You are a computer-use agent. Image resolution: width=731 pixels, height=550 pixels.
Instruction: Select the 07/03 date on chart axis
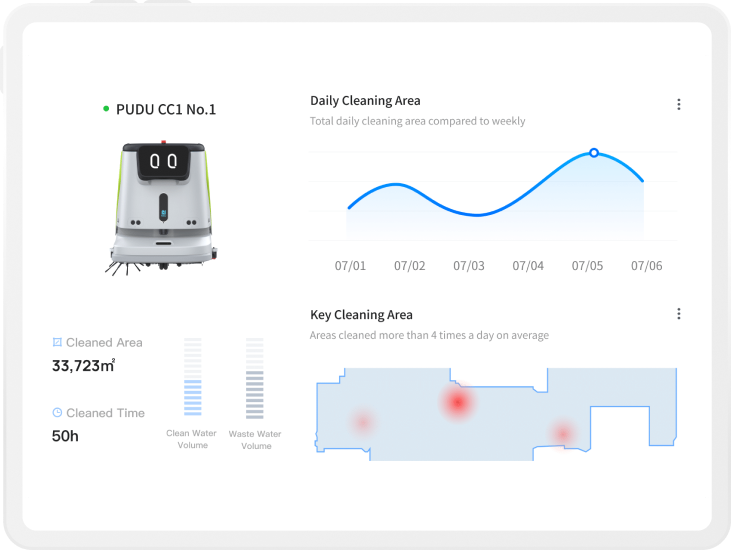point(469,266)
